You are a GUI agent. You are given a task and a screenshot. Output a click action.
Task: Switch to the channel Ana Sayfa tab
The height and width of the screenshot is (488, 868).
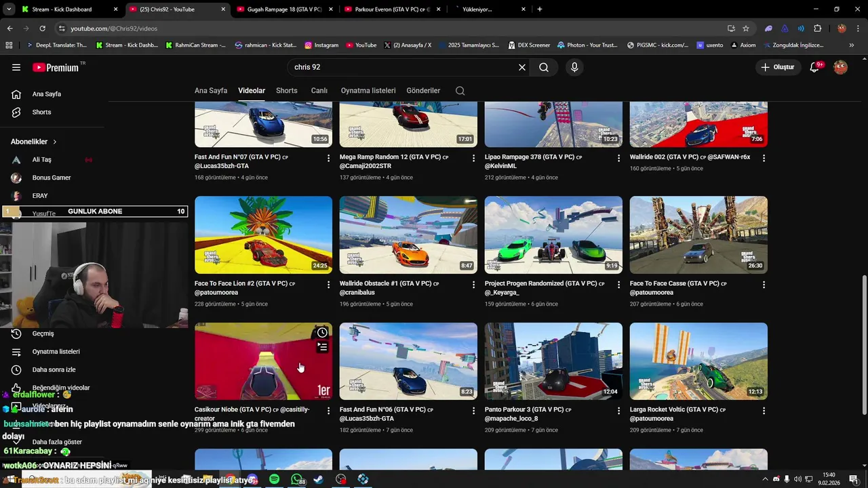(211, 91)
